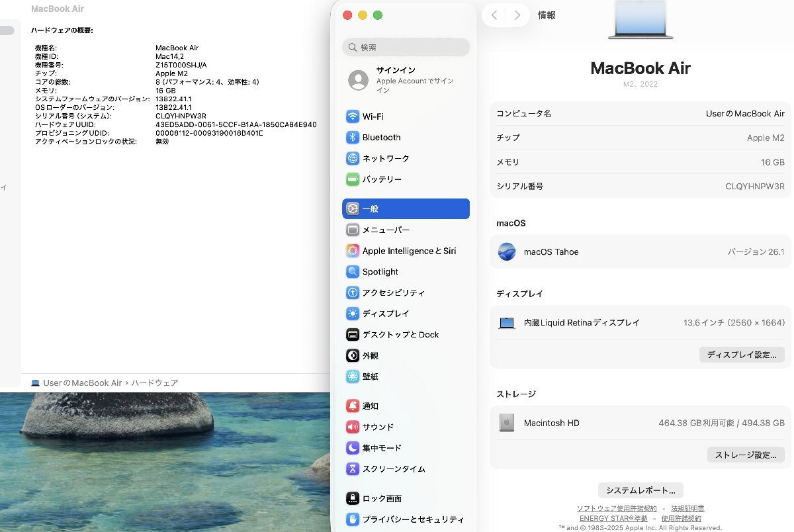Open バッテリー battery icon

pos(353,179)
